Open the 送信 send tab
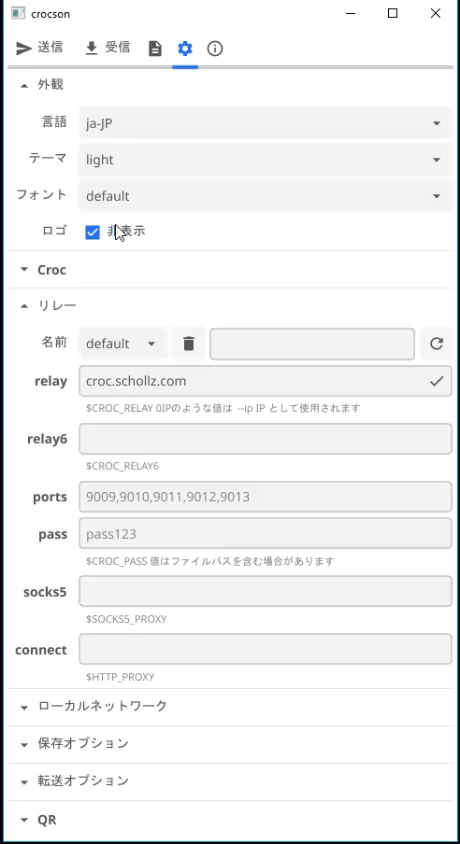The width and height of the screenshot is (460, 844). 39,48
